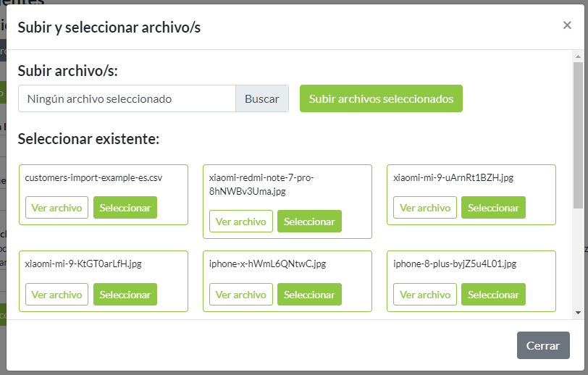The width and height of the screenshot is (588, 375).
Task: Close the upload dialog with X icon
Action: (x=567, y=25)
